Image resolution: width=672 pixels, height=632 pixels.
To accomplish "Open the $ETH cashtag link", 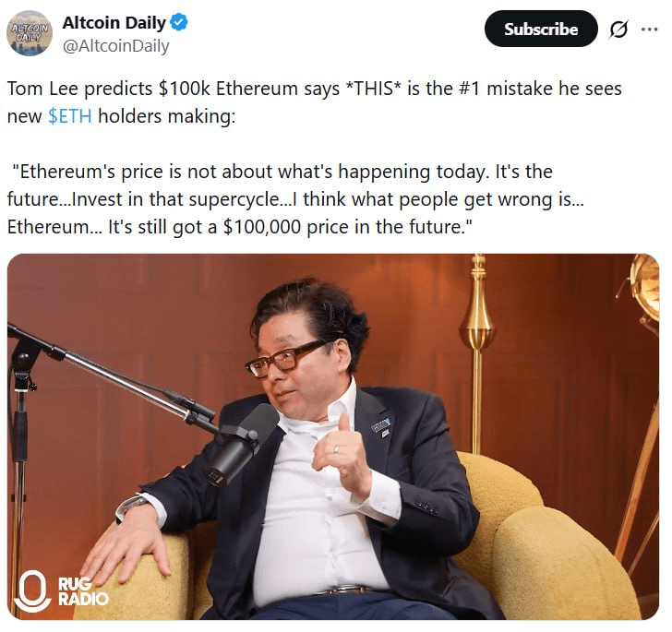I will click(x=70, y=116).
